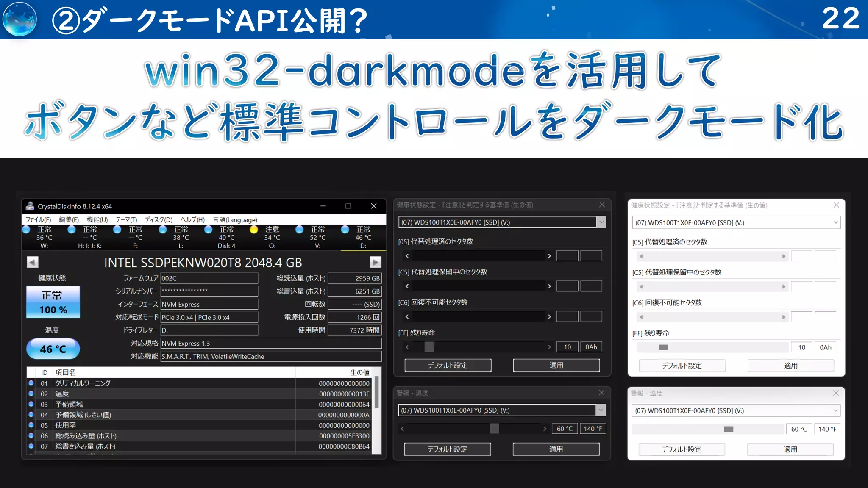Click the ファームウェア field 002C

coord(209,278)
